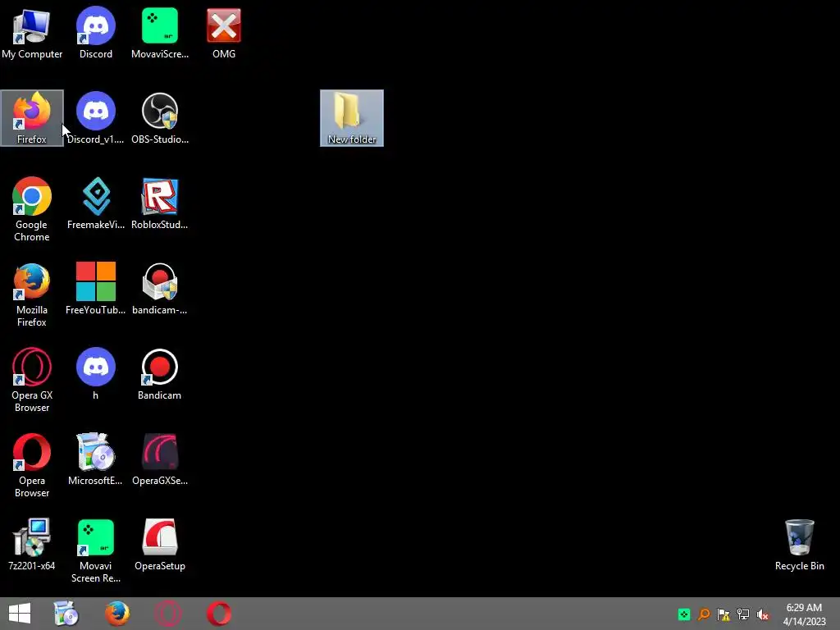
Task: Select the New folder icon
Action: pyautogui.click(x=351, y=118)
